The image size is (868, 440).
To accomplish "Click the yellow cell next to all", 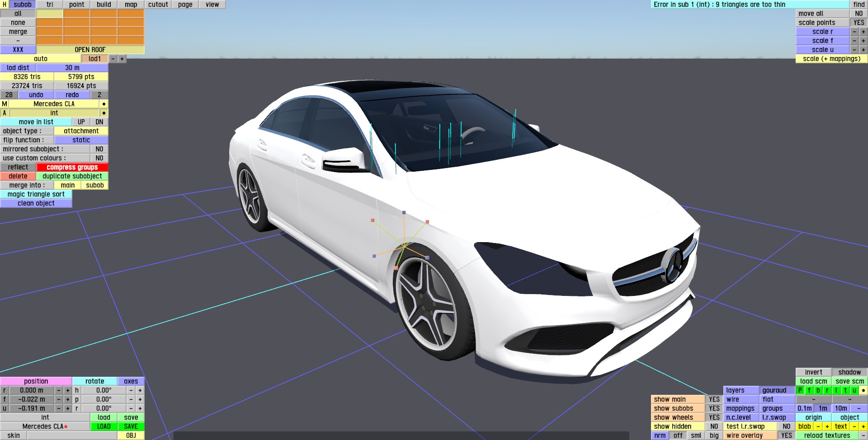I will [50, 14].
